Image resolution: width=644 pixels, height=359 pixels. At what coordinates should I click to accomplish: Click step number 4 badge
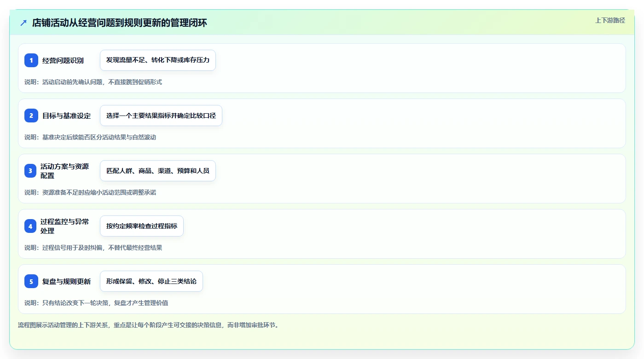31,226
